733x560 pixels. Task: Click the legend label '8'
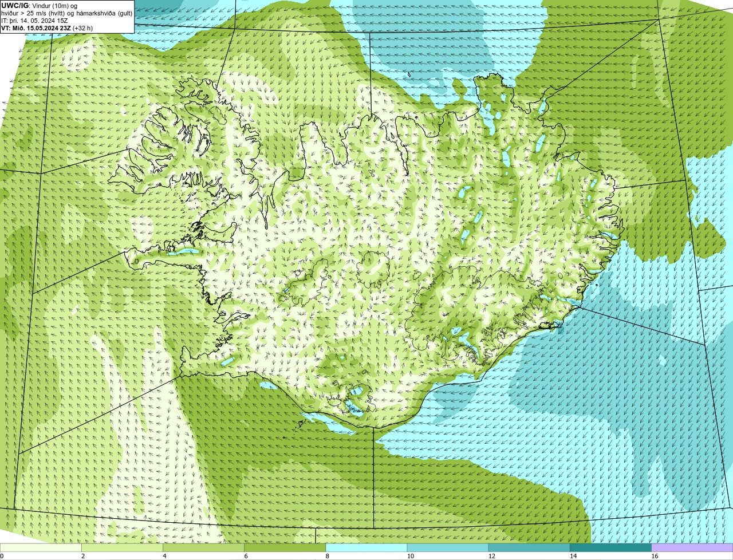click(x=328, y=556)
